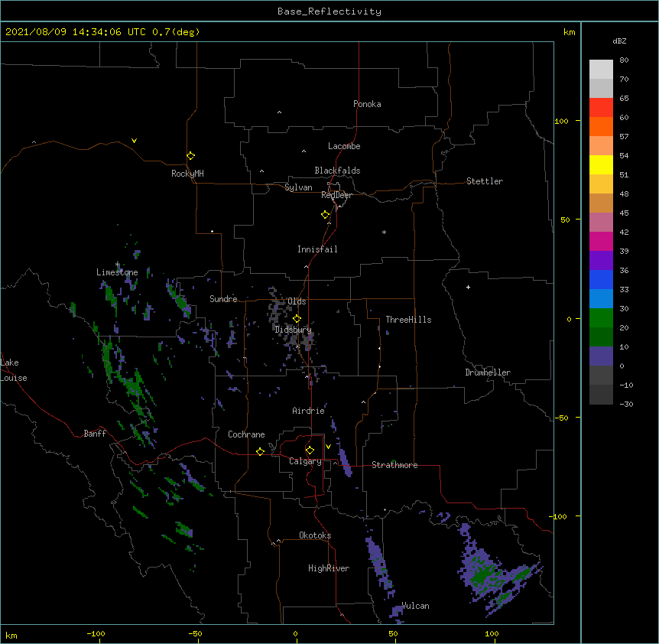Click yellow V marker northwest of RockyMH
This screenshot has height=644, width=659.
tap(134, 141)
